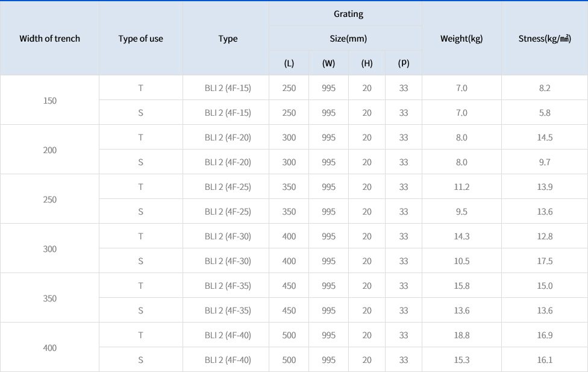Click the stress value 14.5
Screen dimensions: 588x372
point(545,137)
